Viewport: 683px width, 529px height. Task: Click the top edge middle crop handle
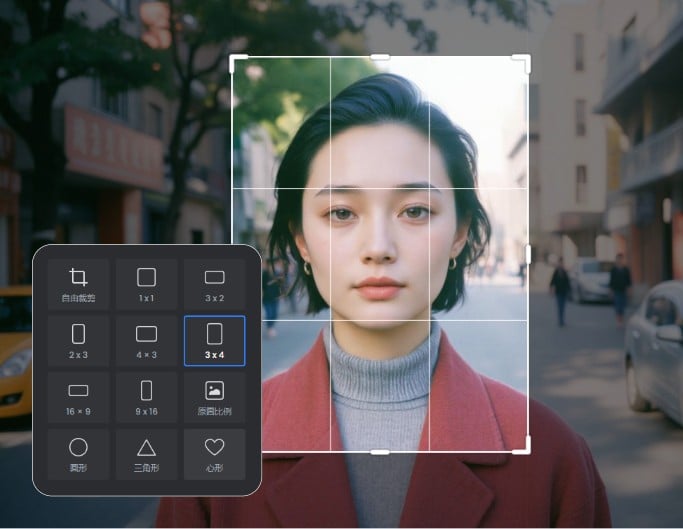[380, 57]
